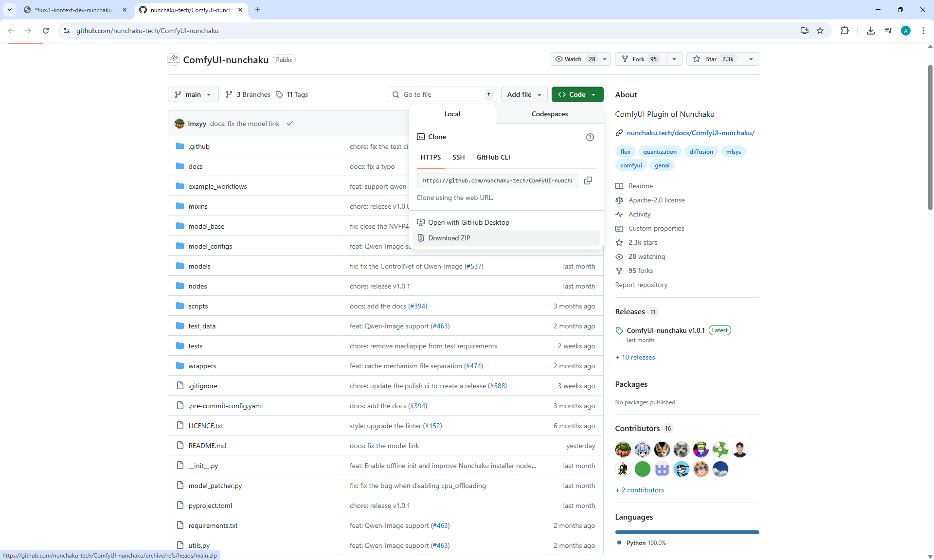Copy the clone URL to clipboard
The image size is (934, 560).
pyautogui.click(x=588, y=181)
